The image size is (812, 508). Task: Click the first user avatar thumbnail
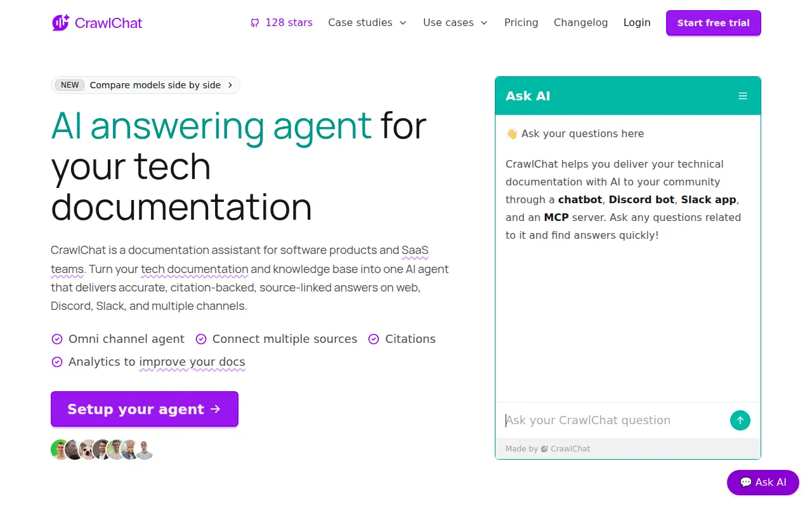60,450
